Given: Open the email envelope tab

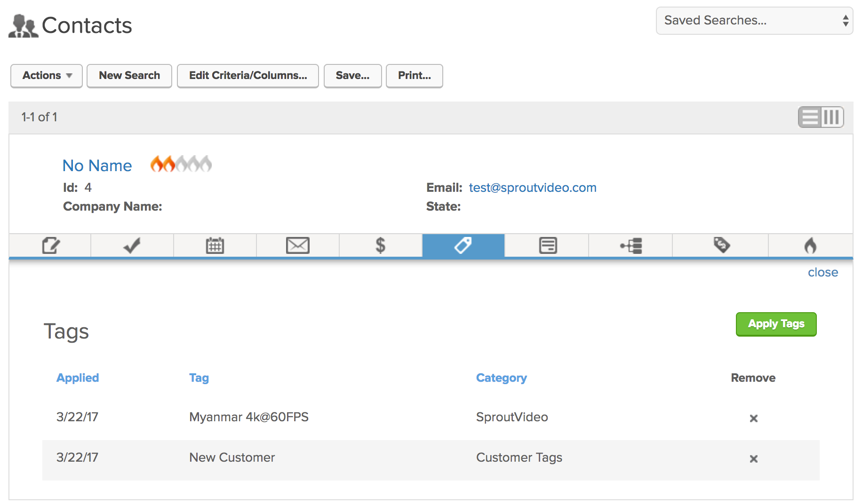Looking at the screenshot, I should (x=298, y=245).
